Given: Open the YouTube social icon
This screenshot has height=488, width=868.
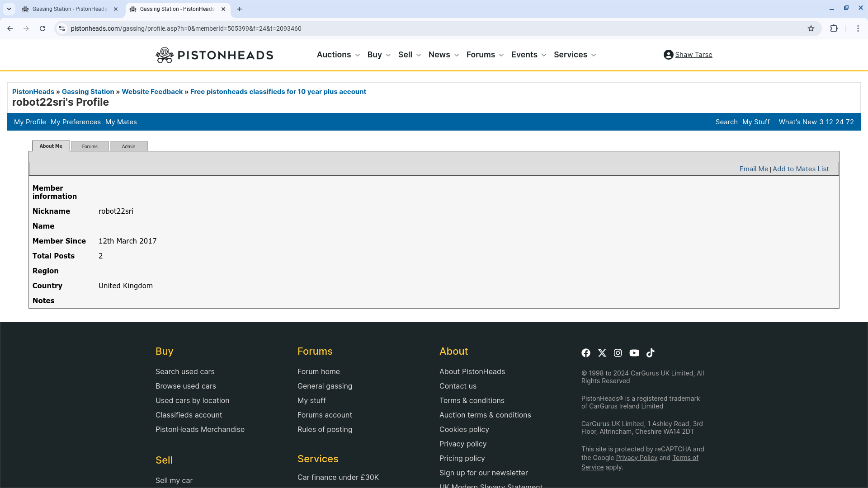Looking at the screenshot, I should point(634,353).
